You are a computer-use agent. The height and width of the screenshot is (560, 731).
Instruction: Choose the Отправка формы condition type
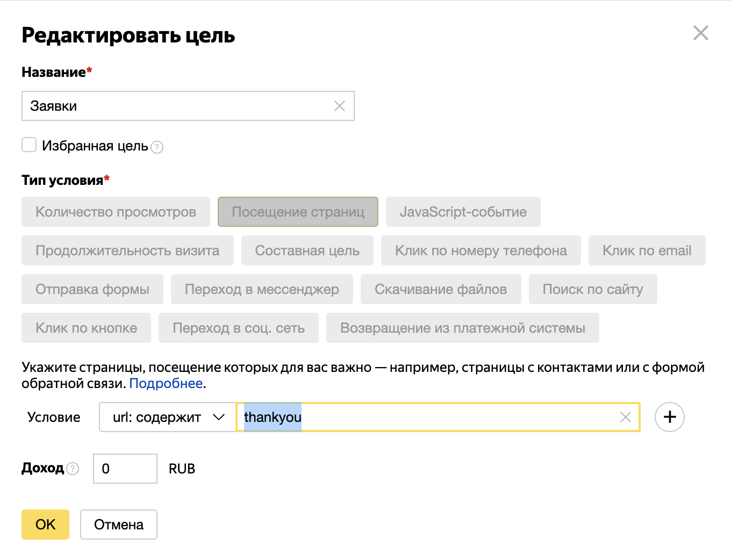point(92,289)
